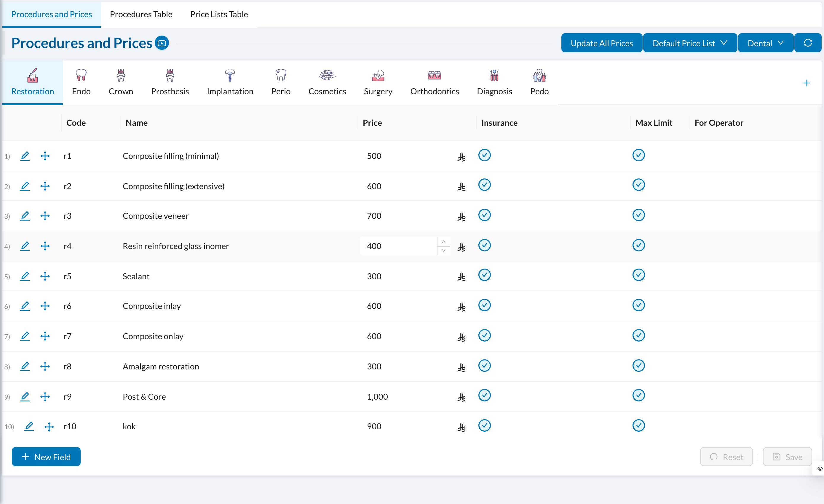Viewport: 824px width, 504px height.
Task: Click the Update All Prices button
Action: point(602,43)
